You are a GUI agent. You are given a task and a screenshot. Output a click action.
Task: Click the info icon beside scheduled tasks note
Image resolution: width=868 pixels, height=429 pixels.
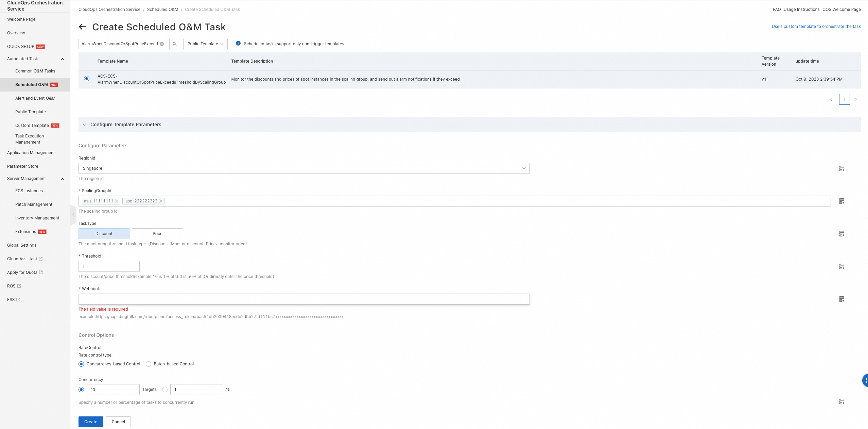point(238,43)
